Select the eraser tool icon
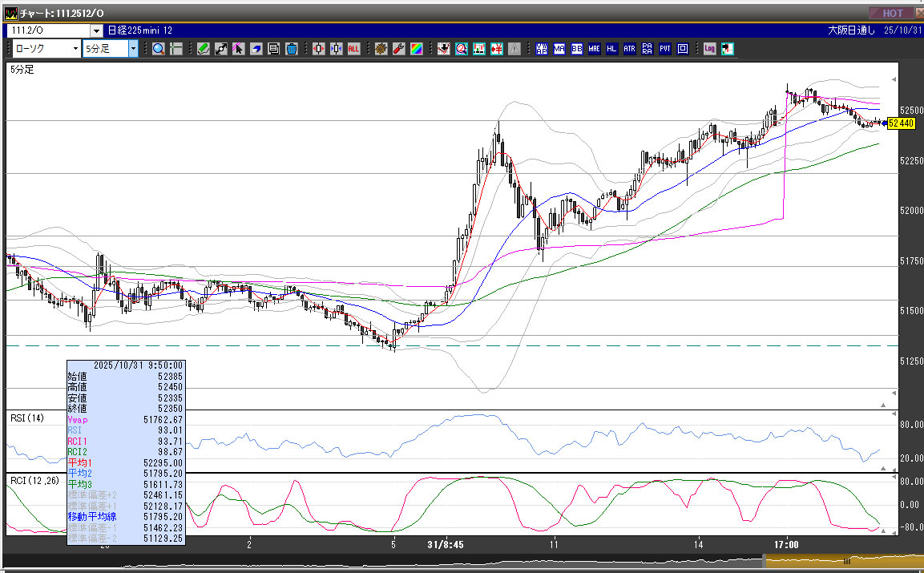This screenshot has width=924, height=573. 256,49
